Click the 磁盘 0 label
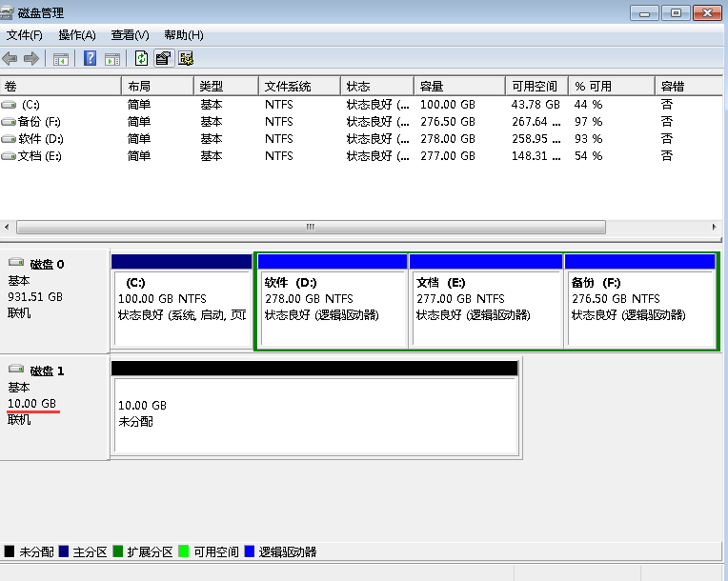 click(47, 265)
